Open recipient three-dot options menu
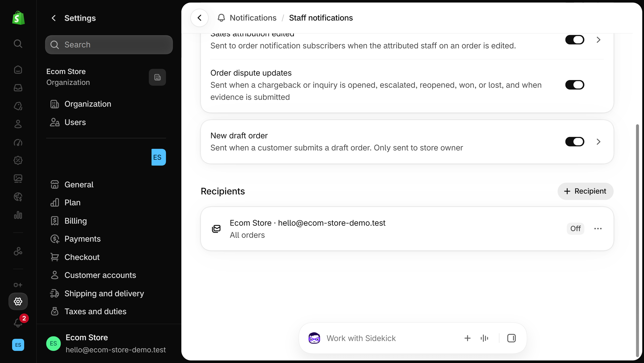Screen dimensions: 644x363 click(x=598, y=228)
